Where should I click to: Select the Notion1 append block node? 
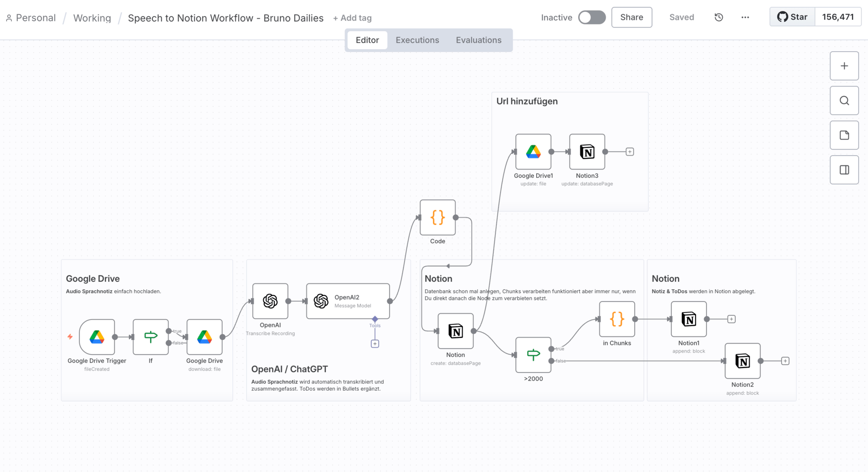pyautogui.click(x=689, y=319)
